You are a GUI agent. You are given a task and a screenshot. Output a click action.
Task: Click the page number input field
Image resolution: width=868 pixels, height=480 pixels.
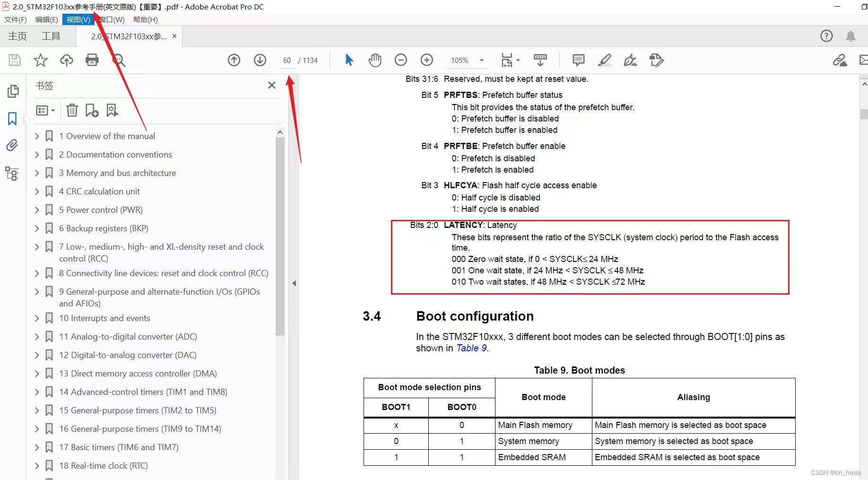click(x=287, y=60)
